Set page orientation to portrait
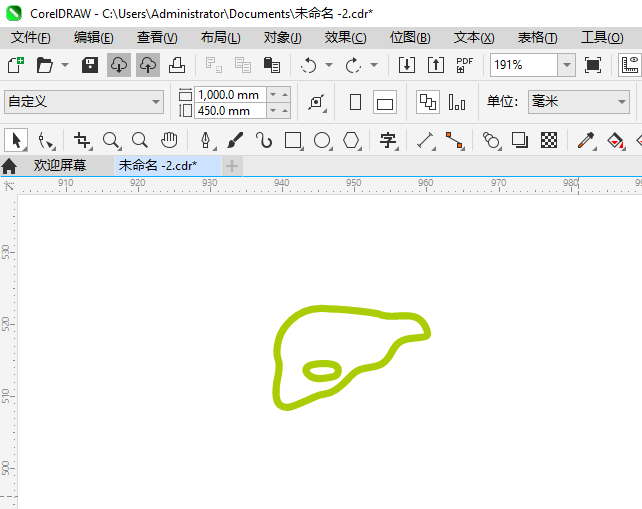Screen dimensions: 642x509 pos(355,102)
